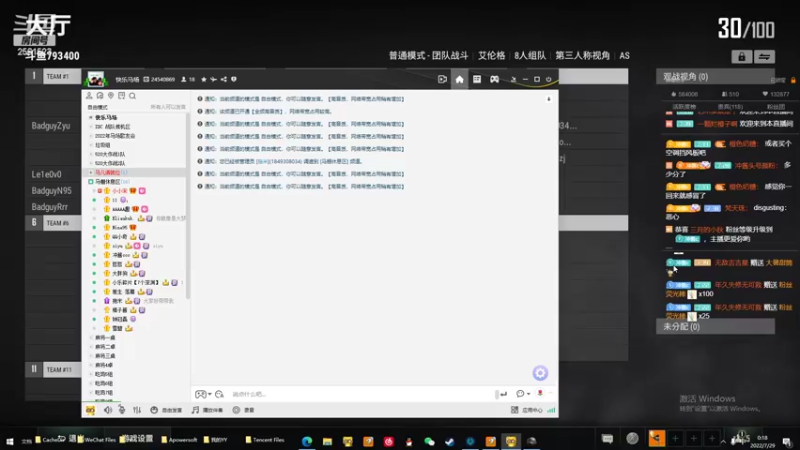Open the app center in bottom bar
Viewport: 800px width, 450px height.
pos(527,410)
